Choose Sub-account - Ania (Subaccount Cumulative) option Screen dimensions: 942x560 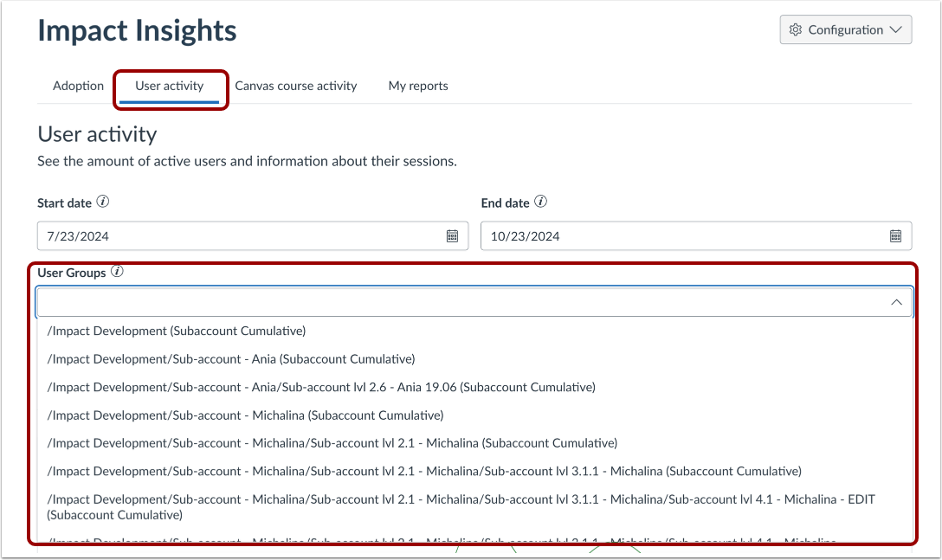[474, 359]
